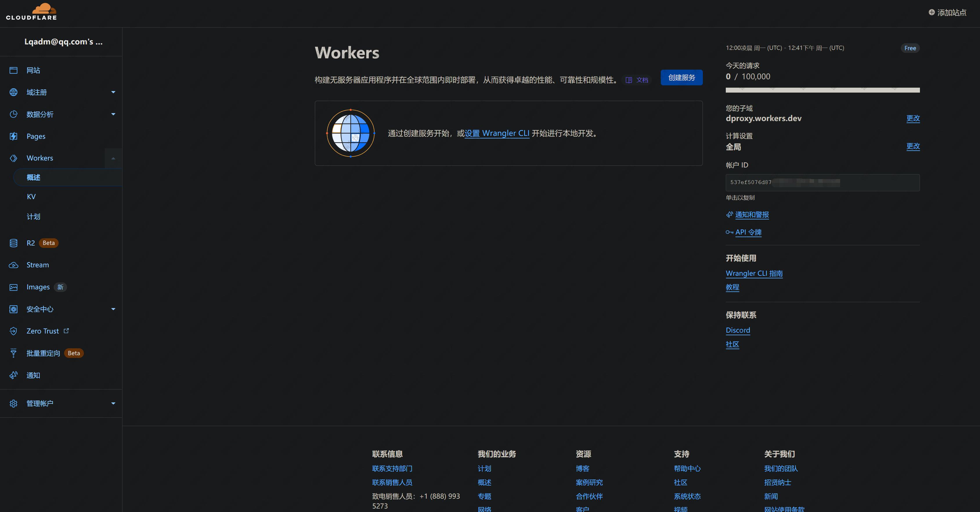Click 添加站点 in top bar
The width and height of the screenshot is (980, 512).
947,12
